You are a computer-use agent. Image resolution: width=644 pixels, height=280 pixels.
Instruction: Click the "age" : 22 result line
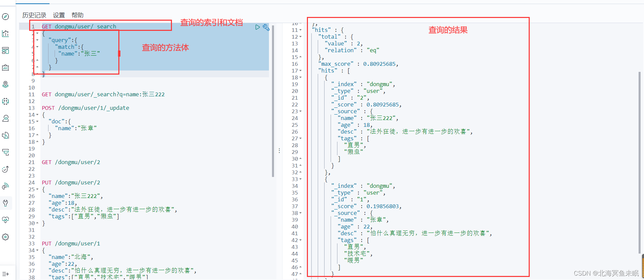355,226
